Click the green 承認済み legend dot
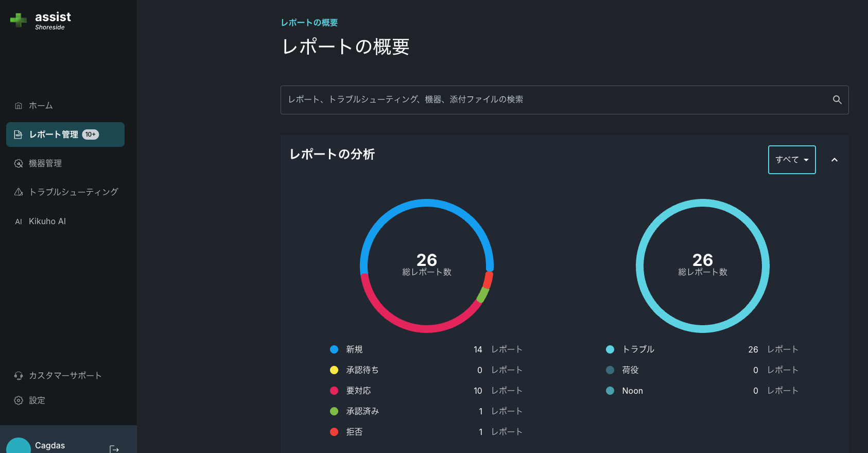The width and height of the screenshot is (868, 453). (334, 411)
